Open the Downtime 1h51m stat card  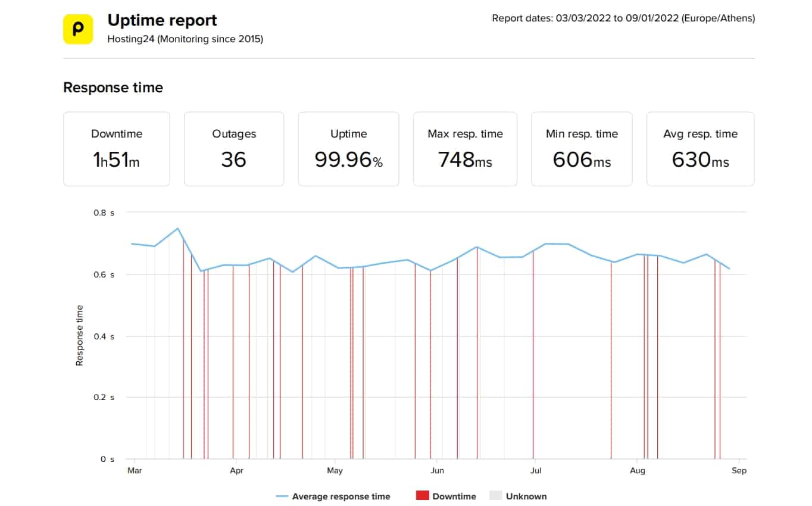[117, 149]
